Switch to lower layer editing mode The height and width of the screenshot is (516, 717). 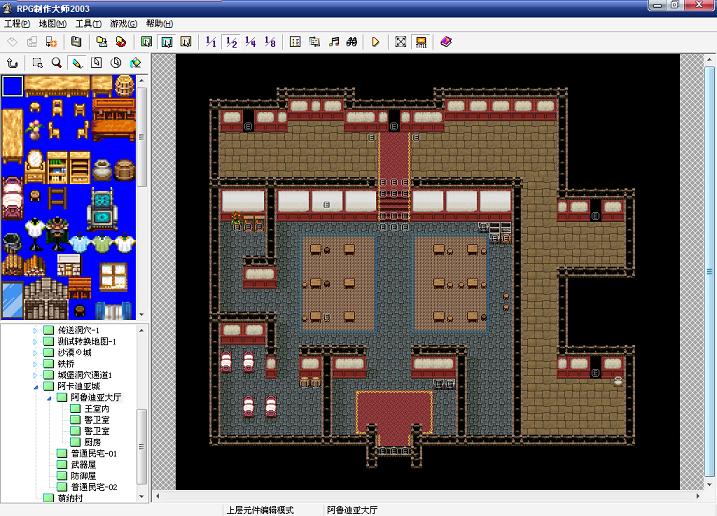(146, 42)
